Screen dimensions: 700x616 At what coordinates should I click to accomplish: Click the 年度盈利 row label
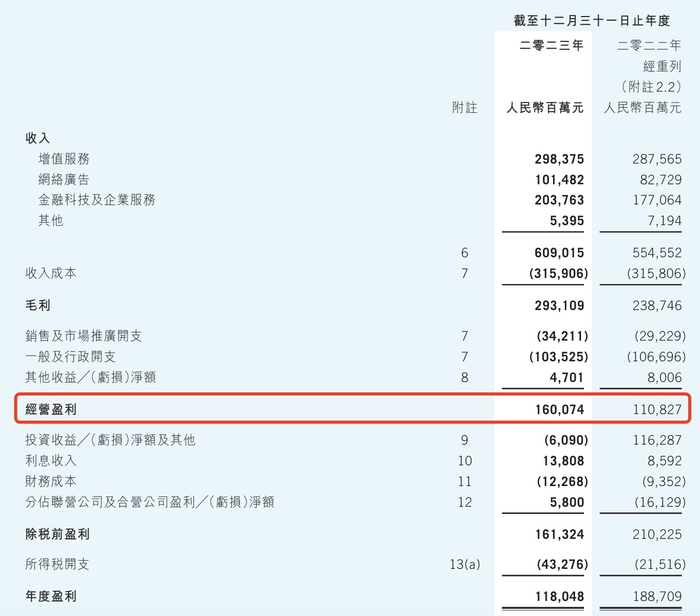click(x=51, y=596)
